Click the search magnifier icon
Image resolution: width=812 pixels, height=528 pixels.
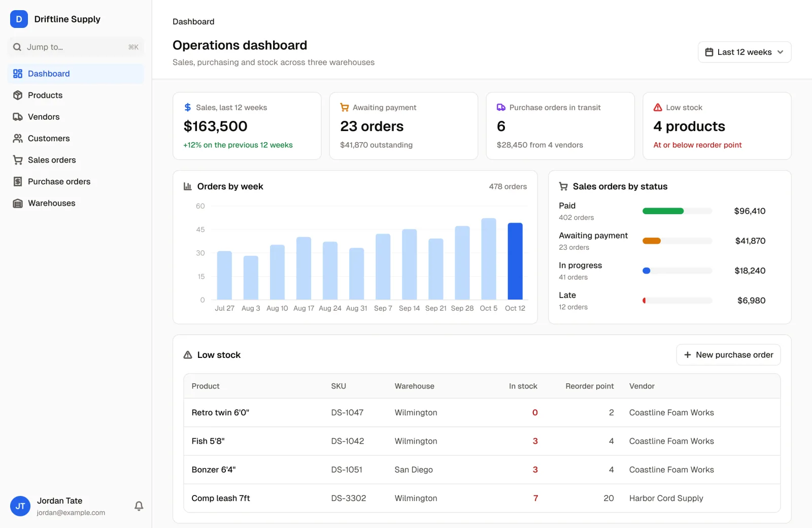pos(17,47)
